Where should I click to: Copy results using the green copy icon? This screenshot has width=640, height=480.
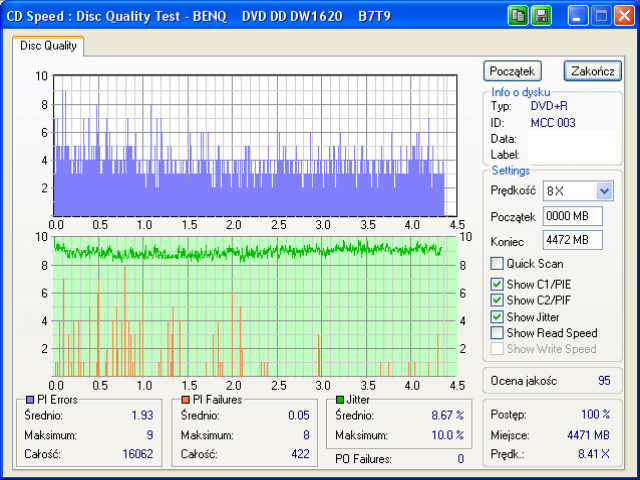[518, 16]
